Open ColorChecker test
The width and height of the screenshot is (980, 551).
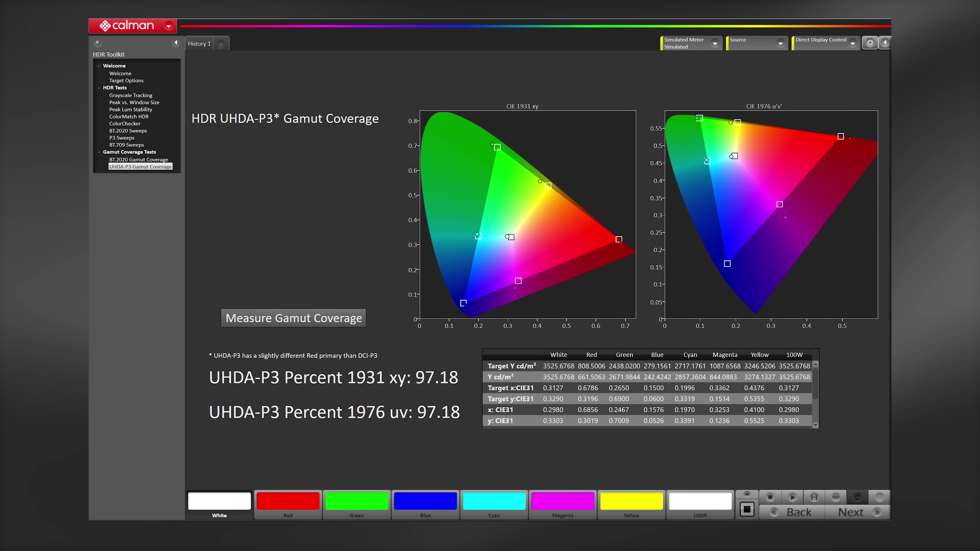[x=125, y=123]
